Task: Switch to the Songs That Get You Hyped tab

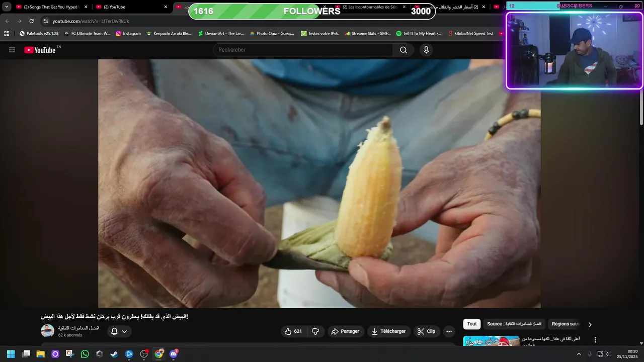Action: tap(52, 7)
